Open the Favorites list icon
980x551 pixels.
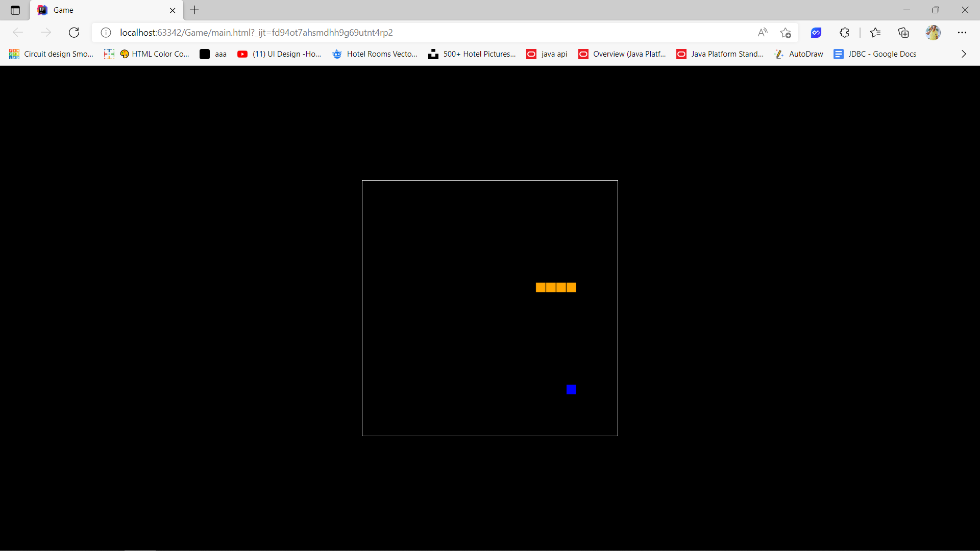tap(875, 33)
